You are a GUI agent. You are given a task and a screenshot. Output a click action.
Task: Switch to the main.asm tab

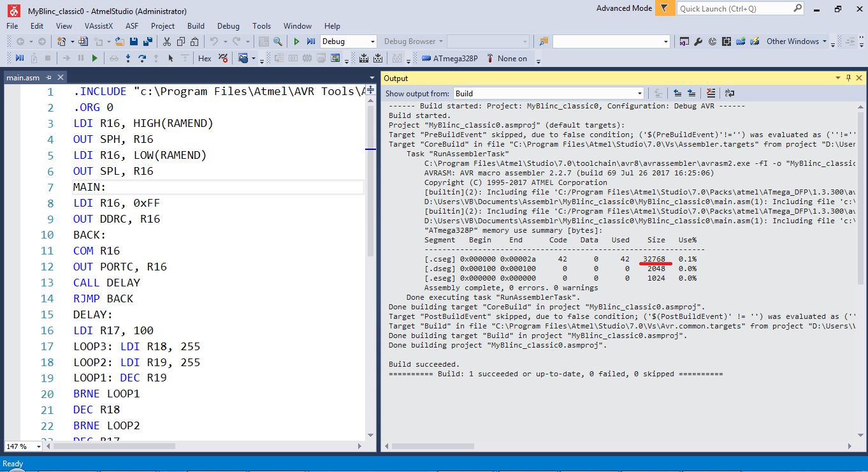23,78
